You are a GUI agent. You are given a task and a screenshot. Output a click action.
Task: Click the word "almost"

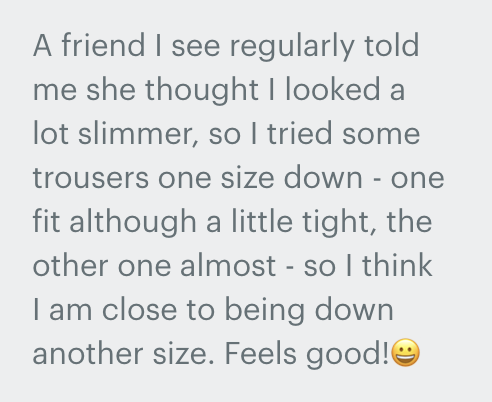[x=228, y=265]
